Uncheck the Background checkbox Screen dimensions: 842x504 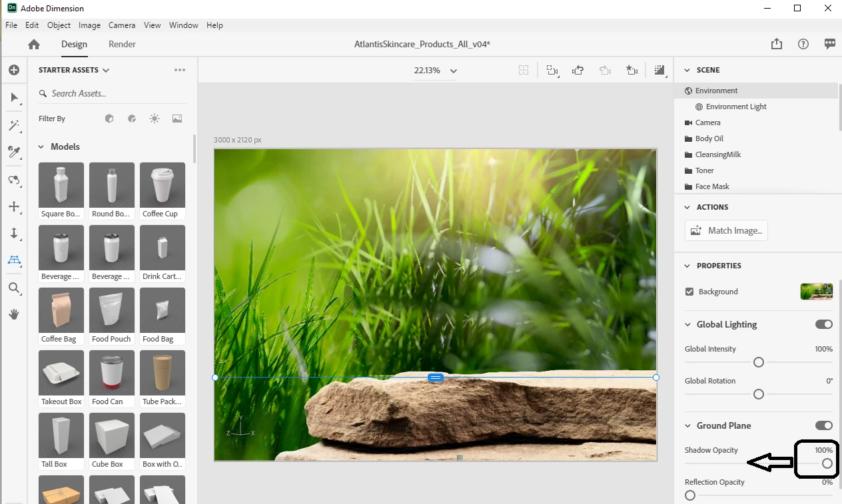point(689,292)
